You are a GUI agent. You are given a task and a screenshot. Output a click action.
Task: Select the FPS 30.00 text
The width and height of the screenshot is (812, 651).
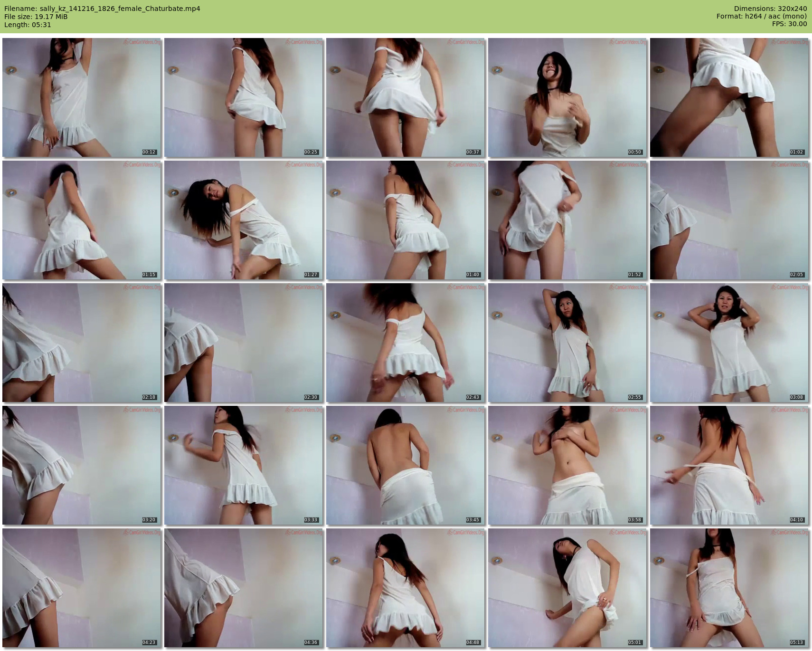(x=790, y=24)
